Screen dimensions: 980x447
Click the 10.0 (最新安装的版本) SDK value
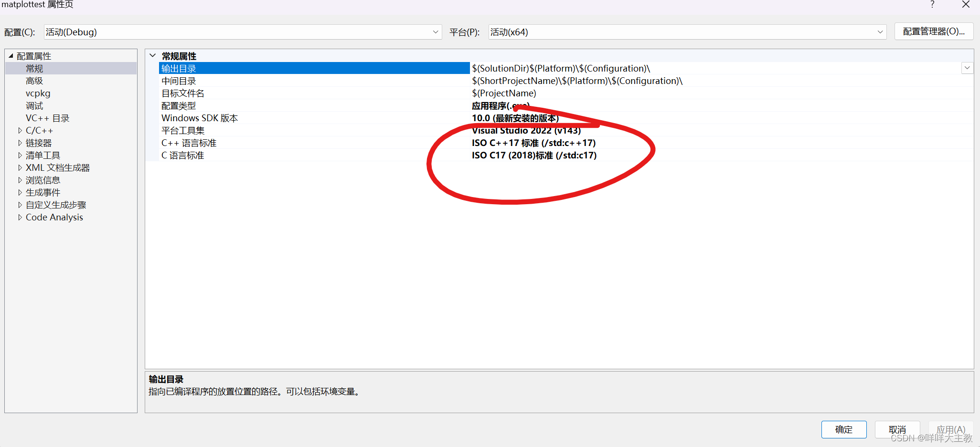click(x=515, y=118)
